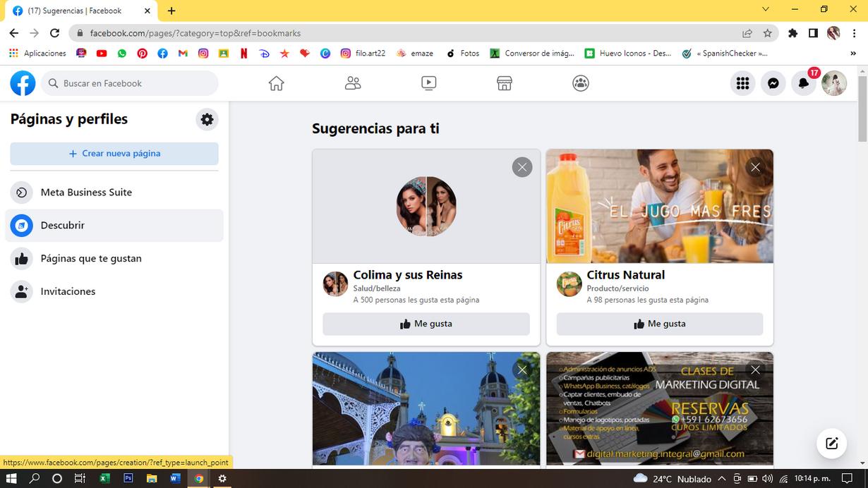This screenshot has width=868, height=488.
Task: Open Citrus Natural page title
Action: (626, 275)
